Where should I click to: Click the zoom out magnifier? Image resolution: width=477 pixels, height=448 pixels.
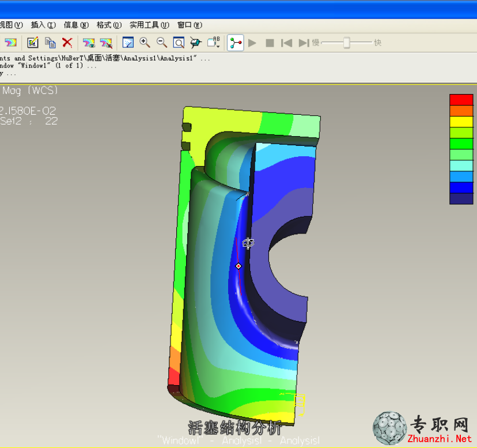tap(162, 43)
